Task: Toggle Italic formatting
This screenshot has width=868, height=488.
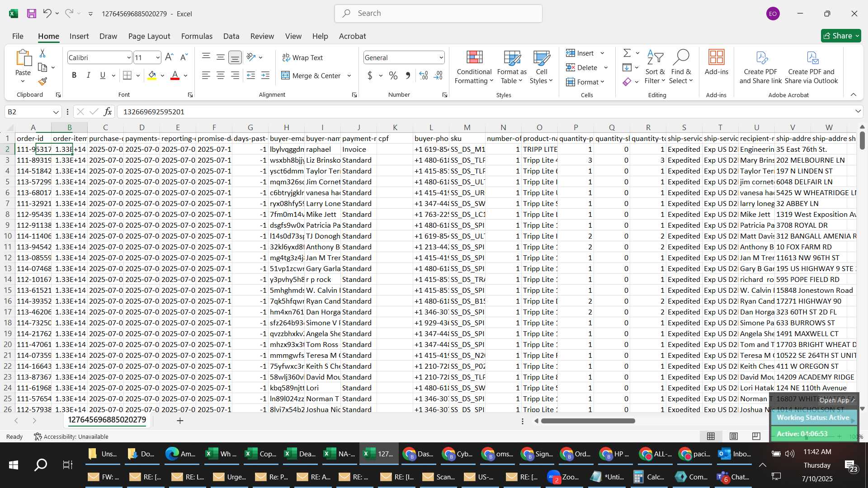Action: click(89, 75)
